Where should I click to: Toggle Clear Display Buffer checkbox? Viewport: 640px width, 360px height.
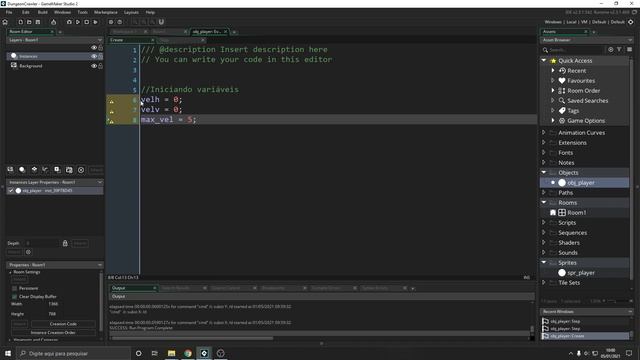click(x=15, y=296)
